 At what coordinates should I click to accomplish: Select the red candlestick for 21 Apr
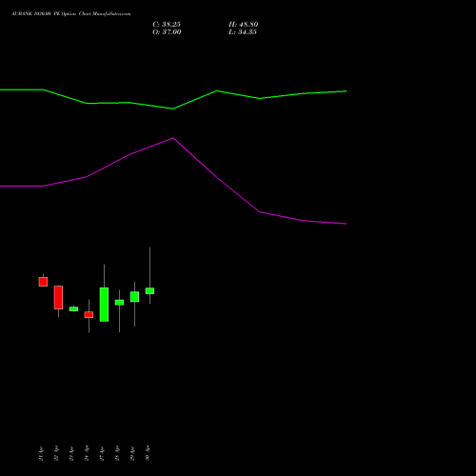[43, 282]
